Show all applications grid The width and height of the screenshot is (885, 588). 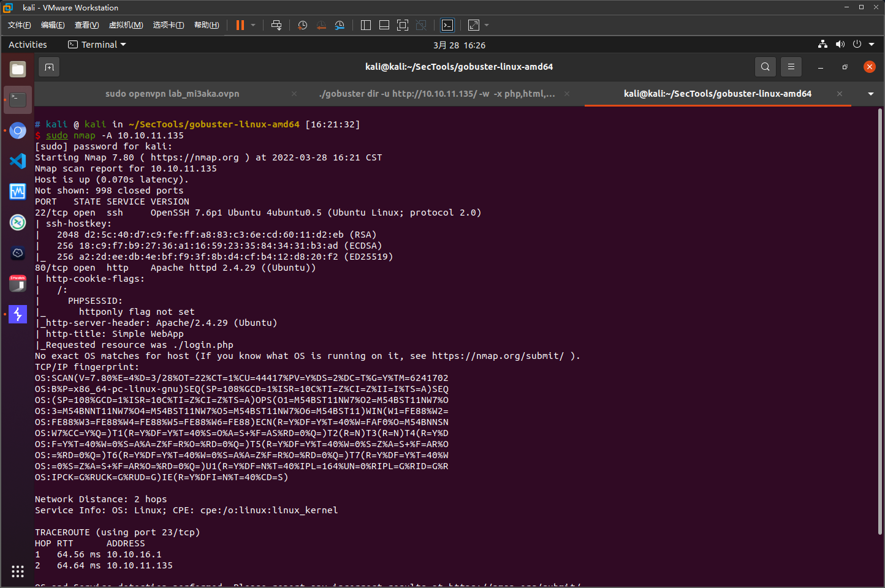click(18, 571)
